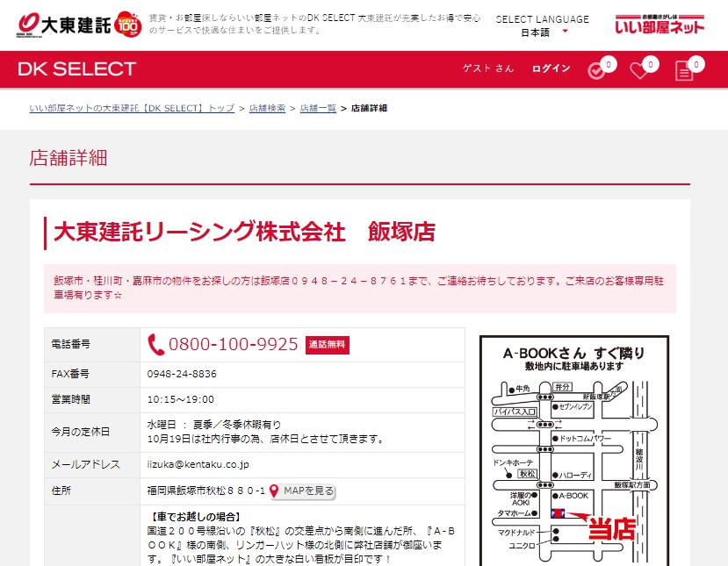Click phone number 0800-100-9925

[233, 344]
